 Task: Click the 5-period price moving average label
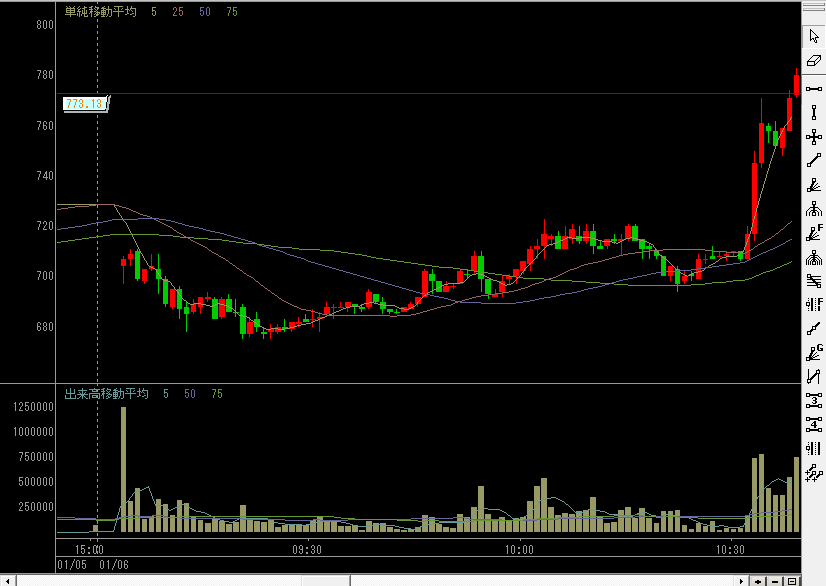(x=154, y=12)
